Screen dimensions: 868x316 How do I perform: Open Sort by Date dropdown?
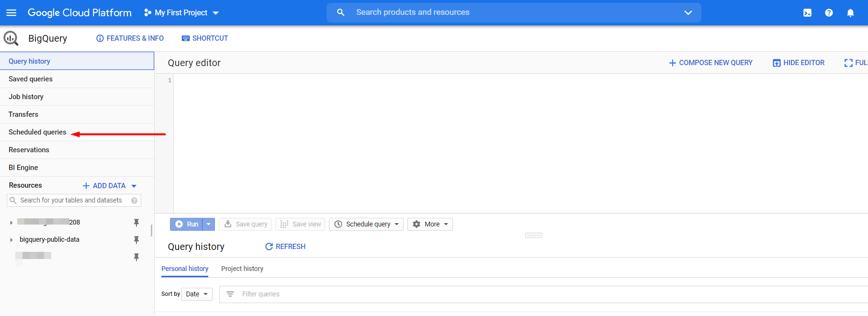click(x=197, y=294)
